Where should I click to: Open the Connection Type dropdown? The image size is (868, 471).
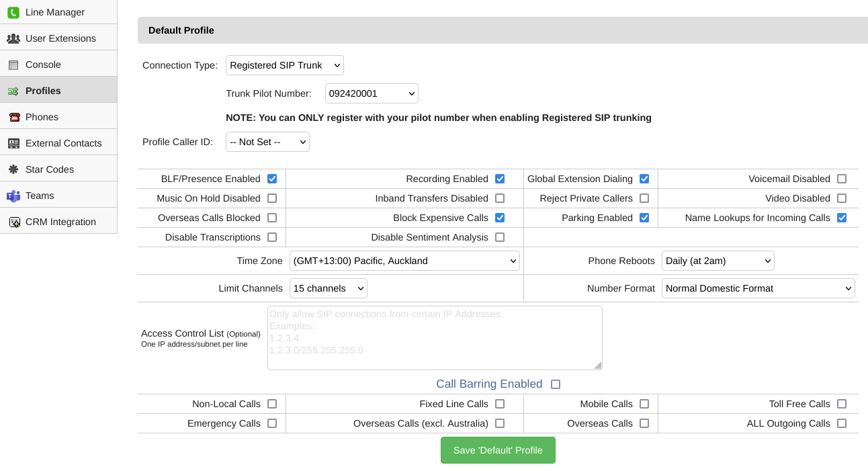click(285, 65)
